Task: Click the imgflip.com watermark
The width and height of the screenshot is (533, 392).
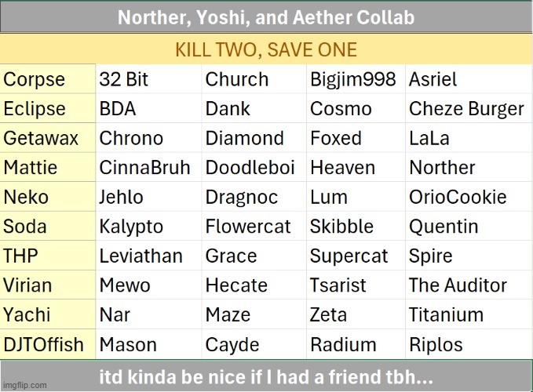Action: point(25,385)
